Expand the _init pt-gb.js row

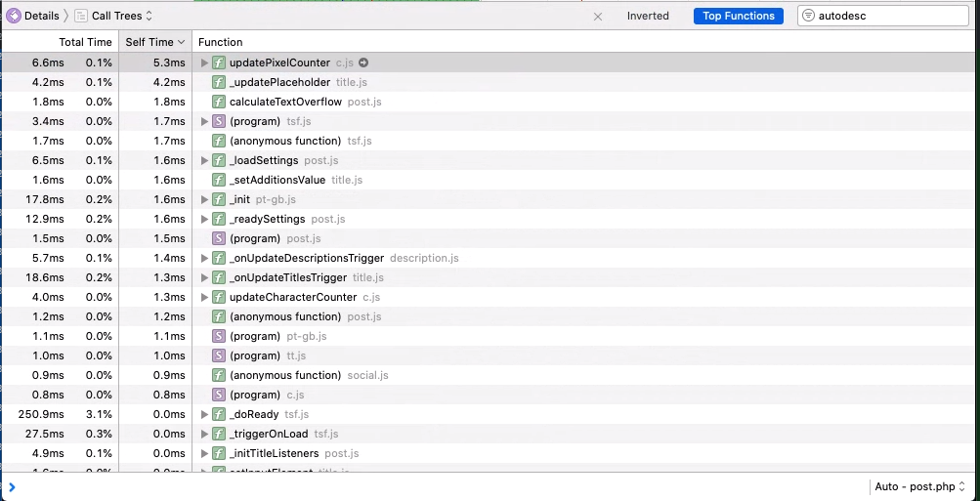(x=204, y=199)
